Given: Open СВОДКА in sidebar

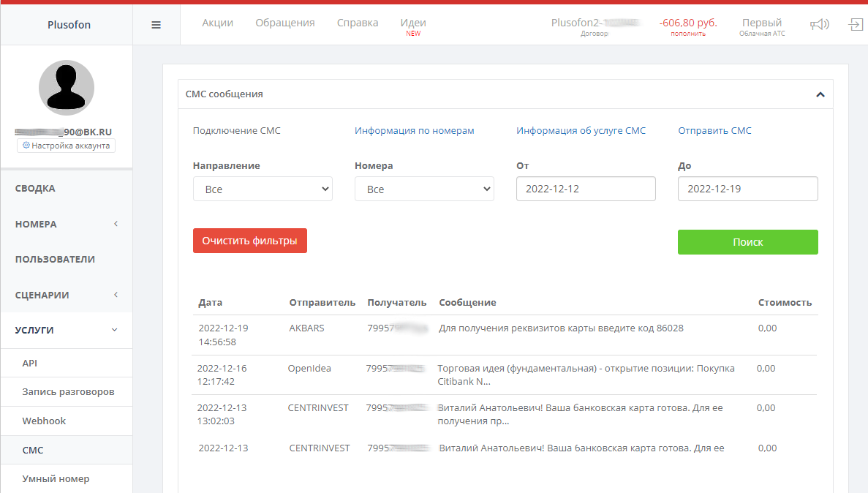Looking at the screenshot, I should point(35,188).
